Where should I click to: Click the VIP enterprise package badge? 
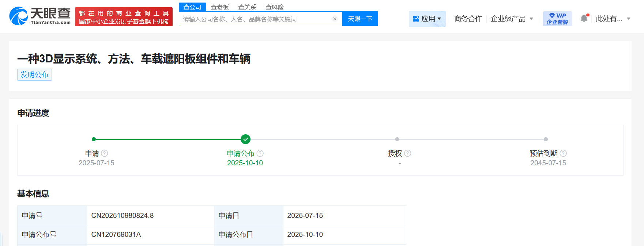tap(557, 19)
